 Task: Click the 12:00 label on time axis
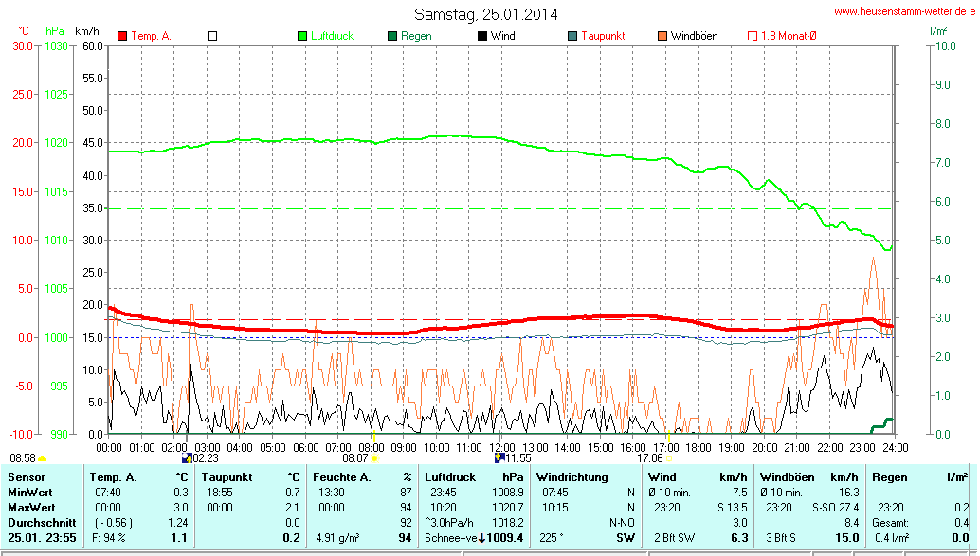pyautogui.click(x=502, y=448)
